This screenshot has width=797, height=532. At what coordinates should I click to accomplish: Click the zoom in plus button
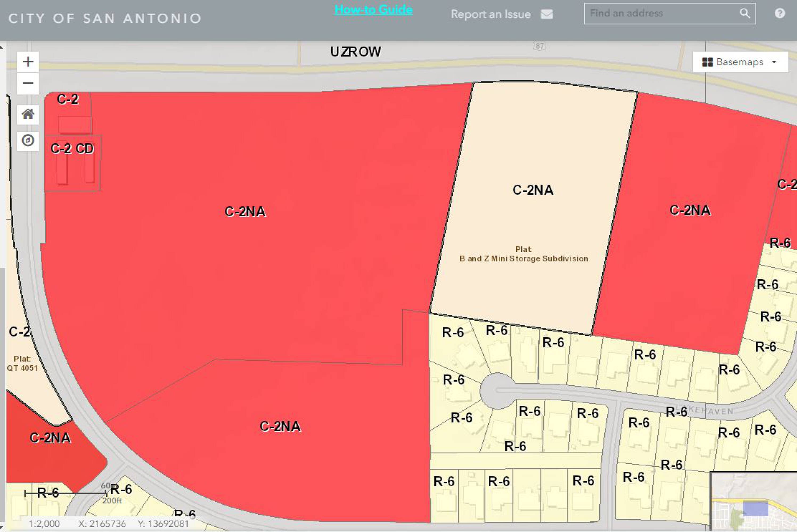28,62
